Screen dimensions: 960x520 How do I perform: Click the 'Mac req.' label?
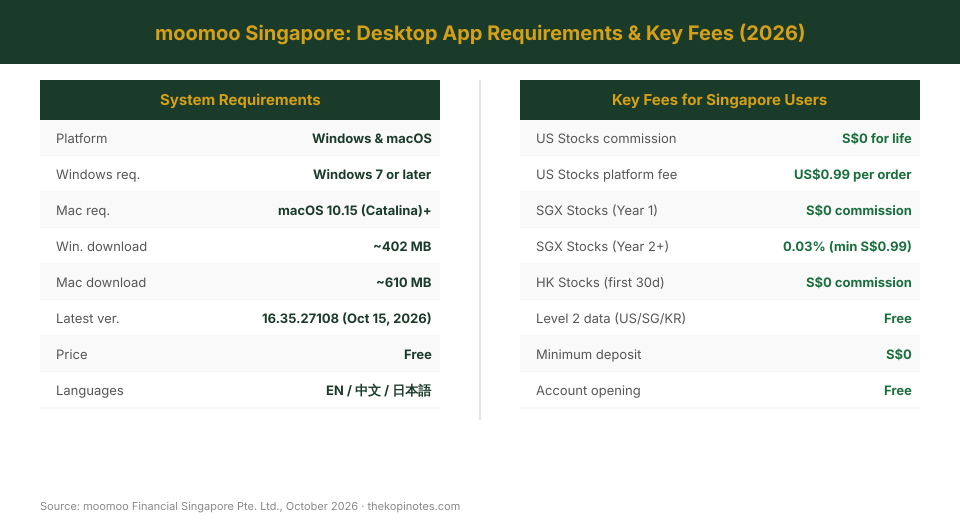coord(83,211)
